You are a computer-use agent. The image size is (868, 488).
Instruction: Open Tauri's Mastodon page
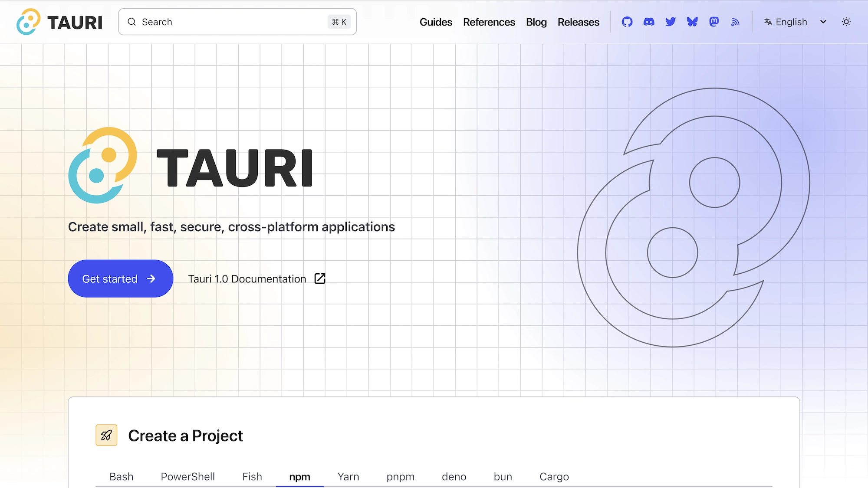(x=714, y=22)
